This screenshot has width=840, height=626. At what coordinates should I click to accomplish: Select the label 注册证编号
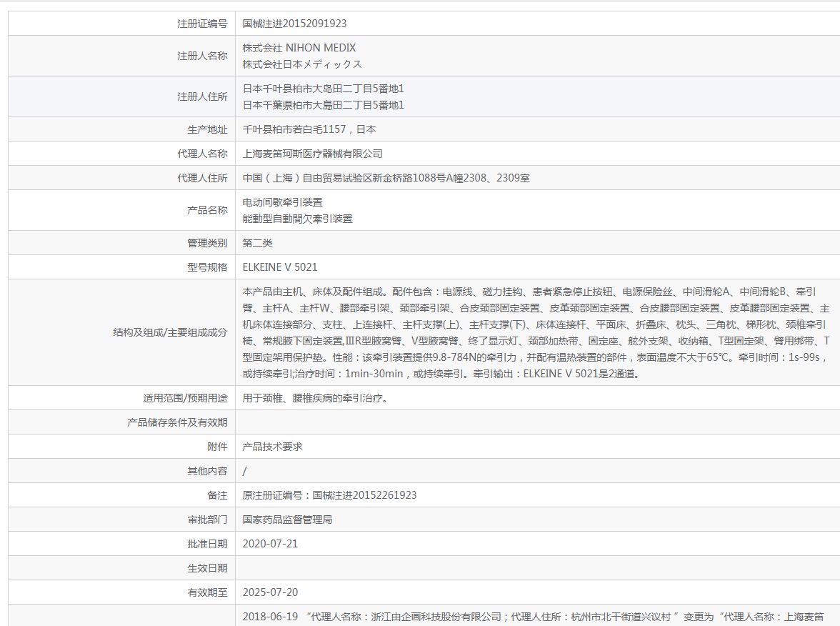[x=202, y=24]
